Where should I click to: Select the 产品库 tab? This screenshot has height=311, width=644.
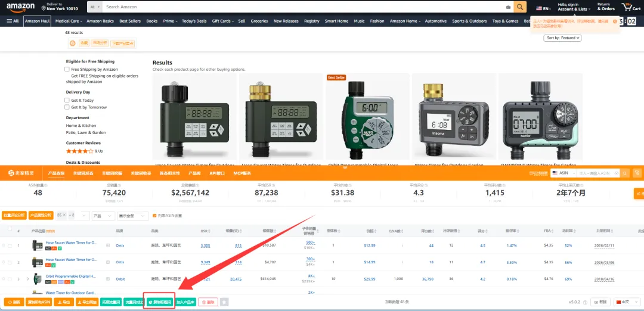click(x=194, y=173)
